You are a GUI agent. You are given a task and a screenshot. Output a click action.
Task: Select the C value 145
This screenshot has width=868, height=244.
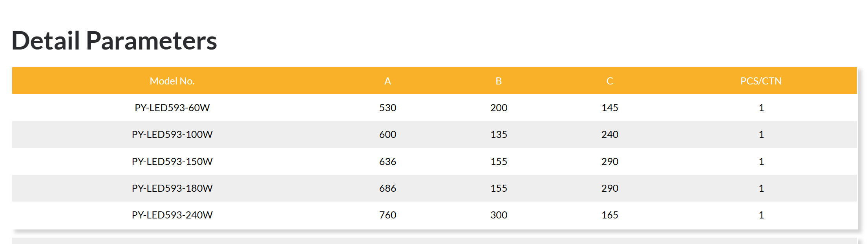[x=610, y=108]
